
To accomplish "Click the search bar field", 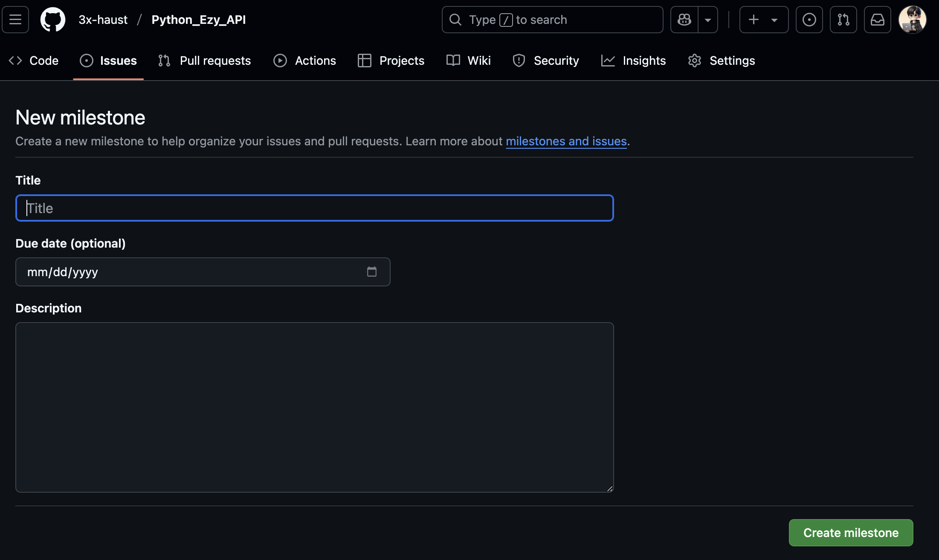I will coord(552,20).
